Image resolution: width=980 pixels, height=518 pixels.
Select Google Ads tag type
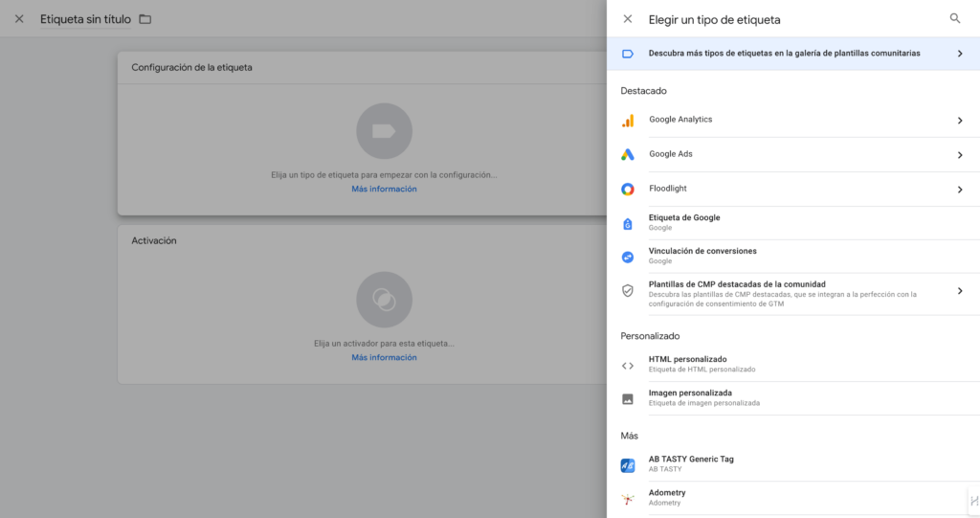793,154
